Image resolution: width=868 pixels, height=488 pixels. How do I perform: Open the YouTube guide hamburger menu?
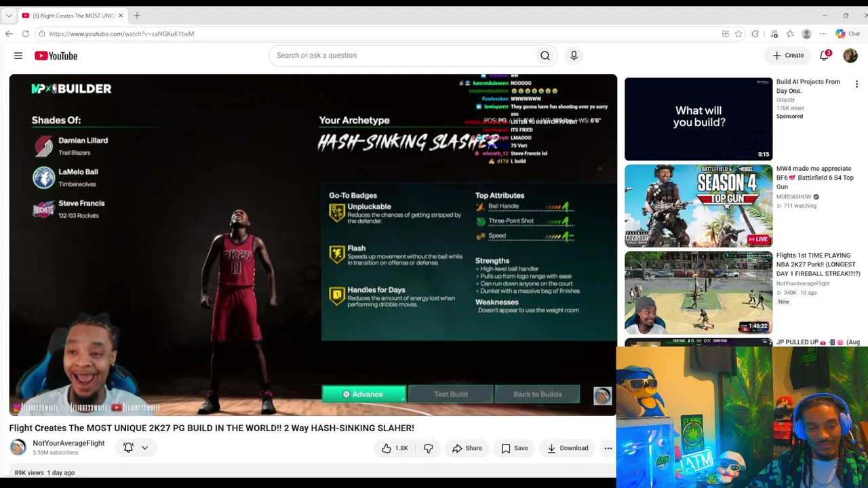click(18, 56)
